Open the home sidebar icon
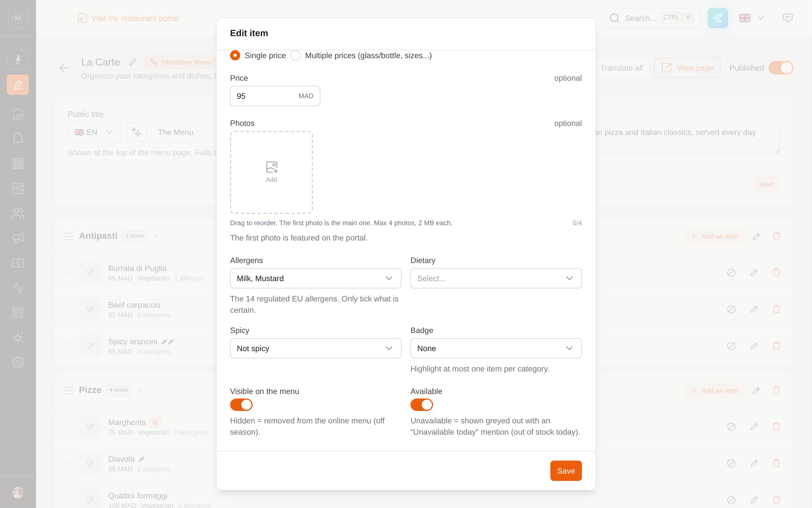This screenshot has height=508, width=812. coord(18,114)
